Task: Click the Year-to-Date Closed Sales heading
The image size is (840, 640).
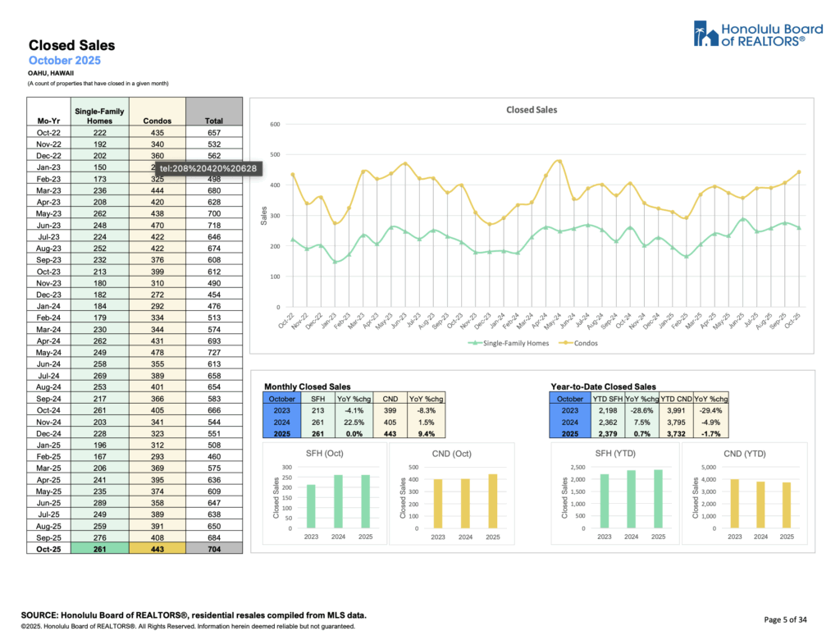Action: tap(603, 386)
